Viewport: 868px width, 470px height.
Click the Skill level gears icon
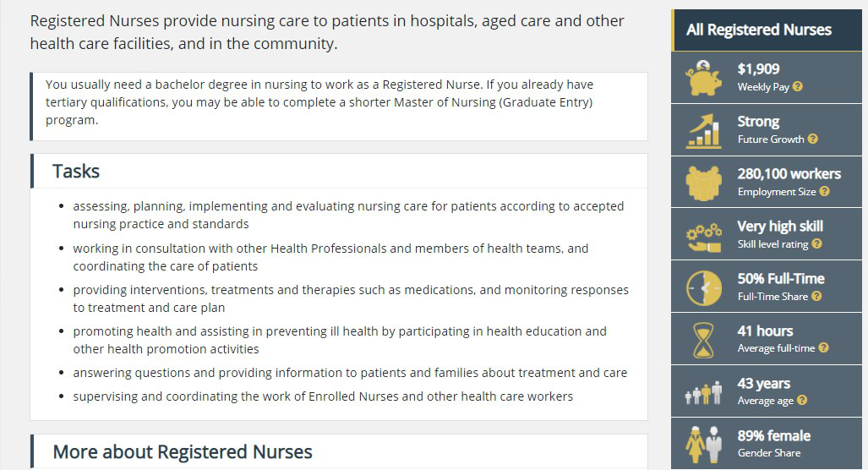click(x=704, y=235)
